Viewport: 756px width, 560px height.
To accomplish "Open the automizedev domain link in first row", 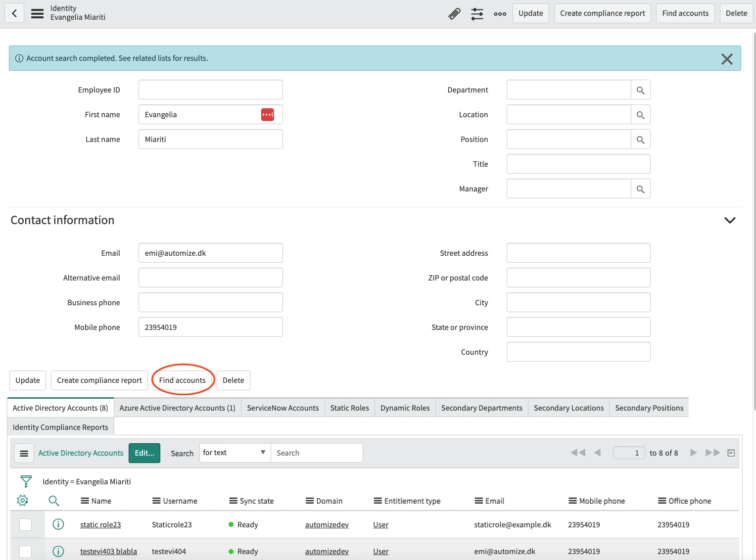I will 327,524.
